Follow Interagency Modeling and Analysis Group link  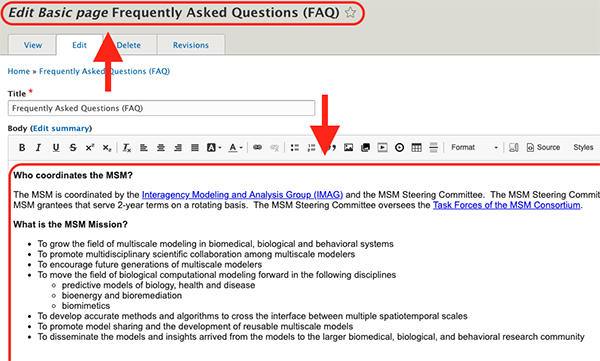(x=242, y=195)
